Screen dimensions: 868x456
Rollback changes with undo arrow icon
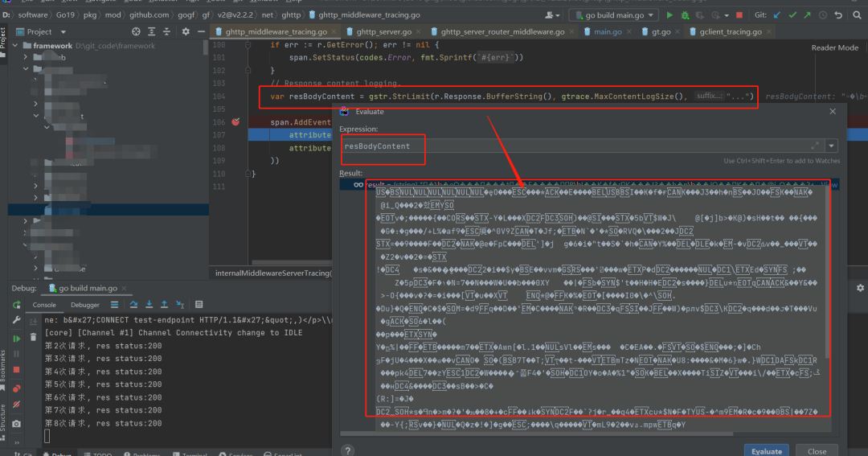click(838, 15)
